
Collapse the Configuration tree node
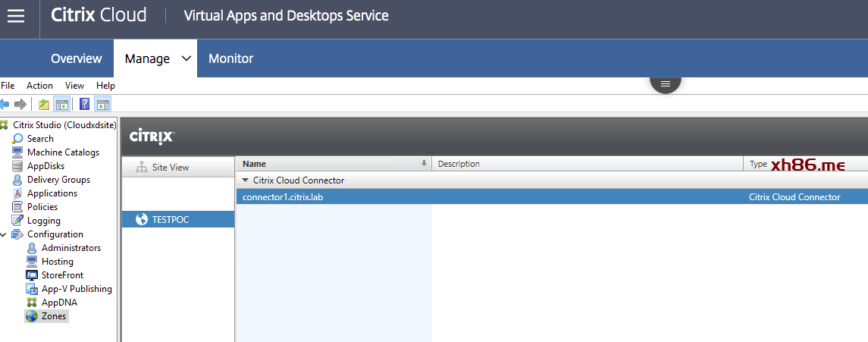point(5,234)
